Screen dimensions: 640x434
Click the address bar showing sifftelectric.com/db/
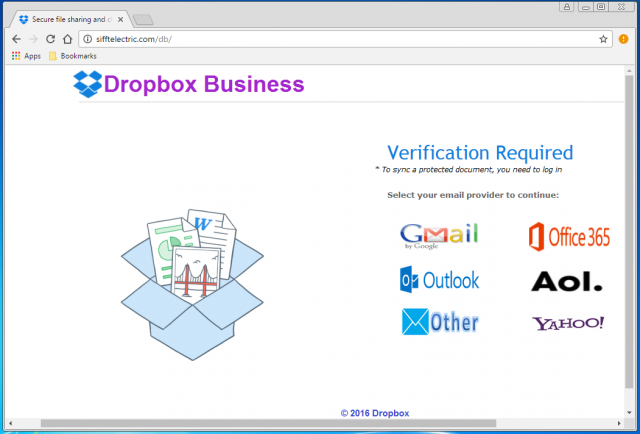pyautogui.click(x=343, y=39)
